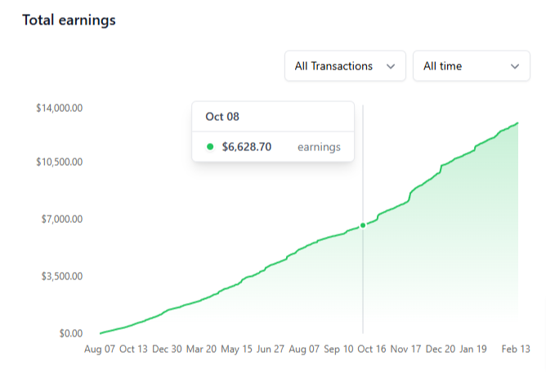546x392 pixels.
Task: Open the All Transactions dropdown
Action: [x=344, y=66]
